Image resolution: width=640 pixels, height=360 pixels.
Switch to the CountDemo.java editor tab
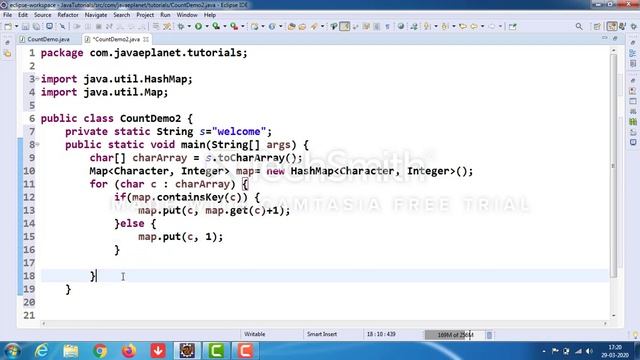(45, 39)
